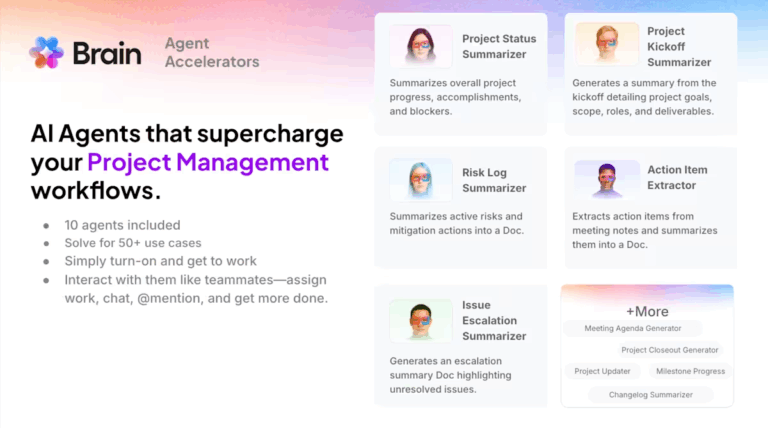Viewport: 768px width, 428px height.
Task: Click the purple Project Management text
Action: coord(208,162)
